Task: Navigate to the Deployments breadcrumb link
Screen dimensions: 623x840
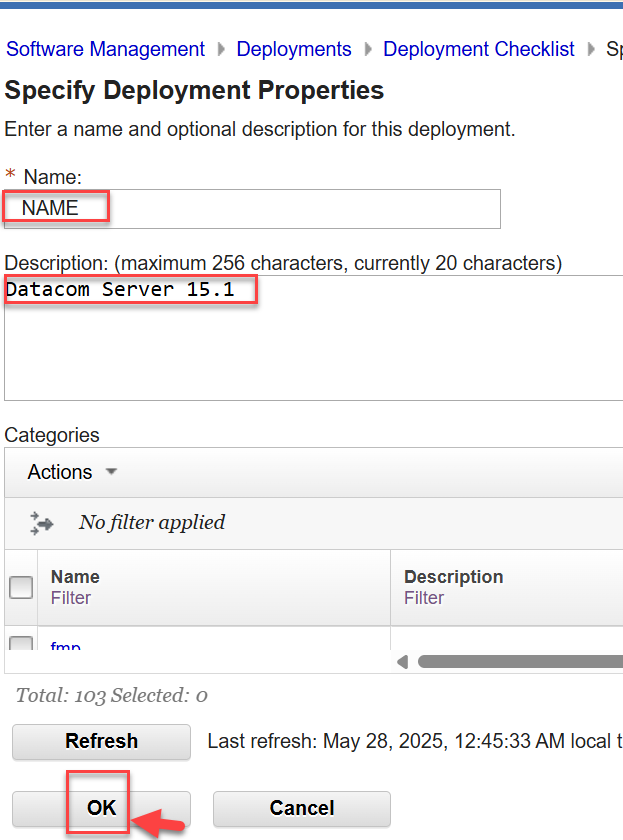Action: point(294,49)
